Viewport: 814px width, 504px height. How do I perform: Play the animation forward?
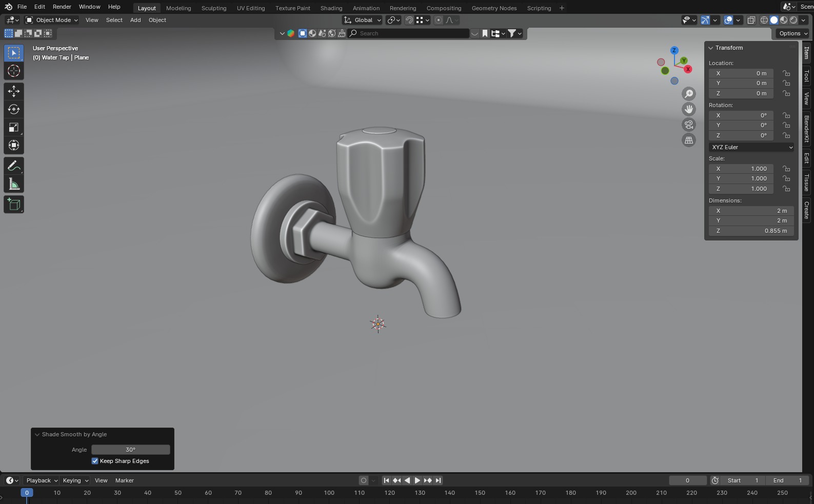point(417,480)
